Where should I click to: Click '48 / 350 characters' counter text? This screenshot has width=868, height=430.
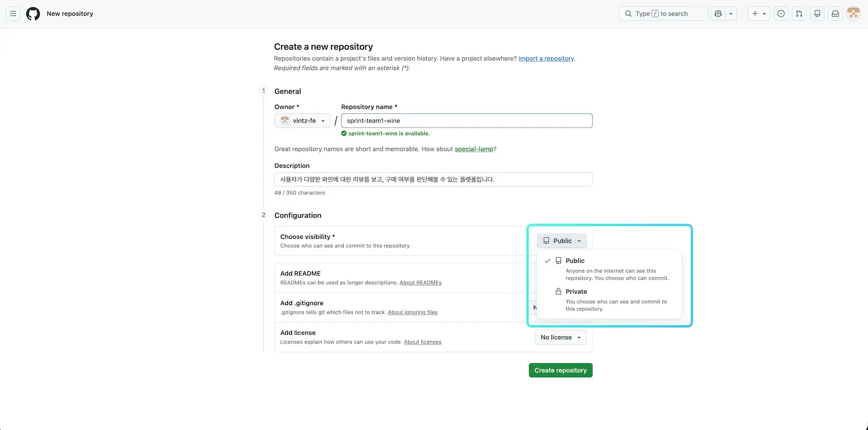300,193
